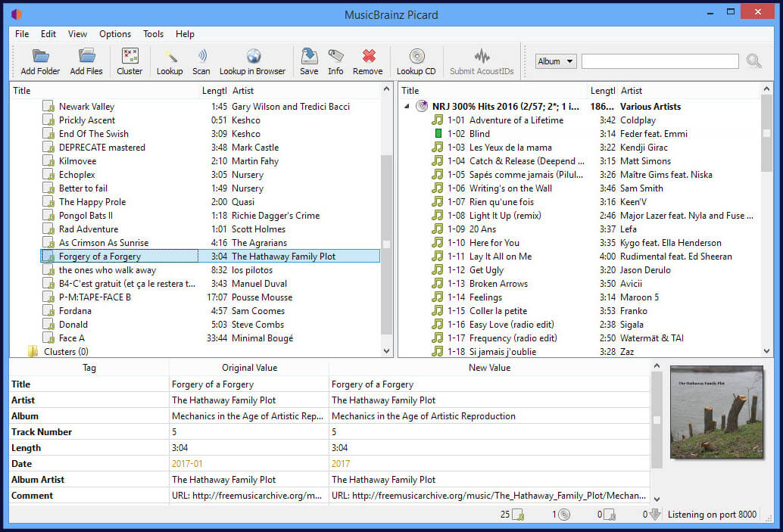Select the track The Happy Prole
Screen dimensions: 783x532
(x=92, y=202)
